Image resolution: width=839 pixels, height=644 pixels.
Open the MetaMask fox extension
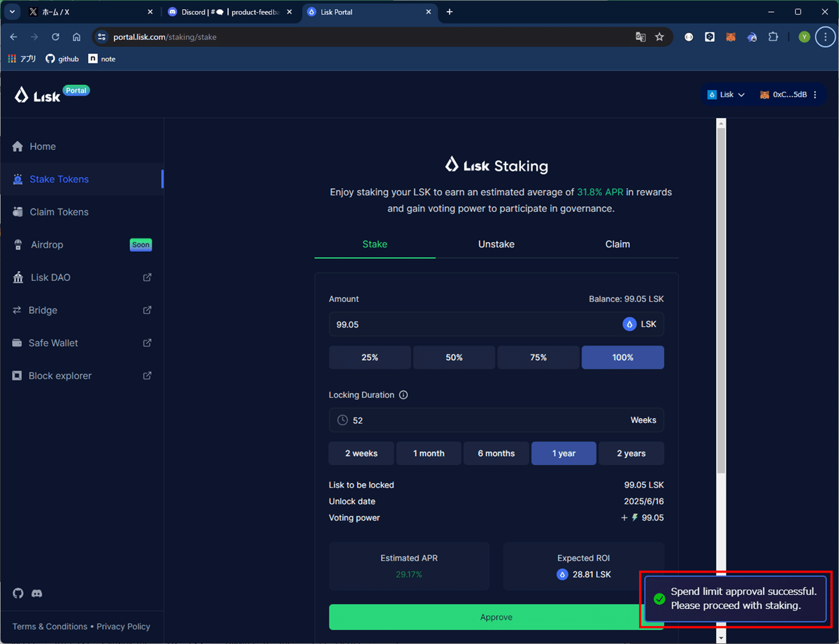731,37
